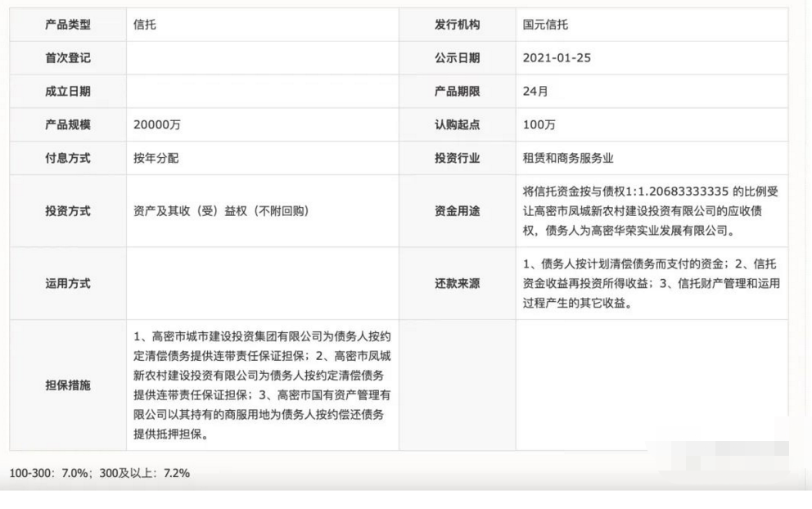Select the 产品期限 label cell
The image size is (812, 509).
(458, 91)
